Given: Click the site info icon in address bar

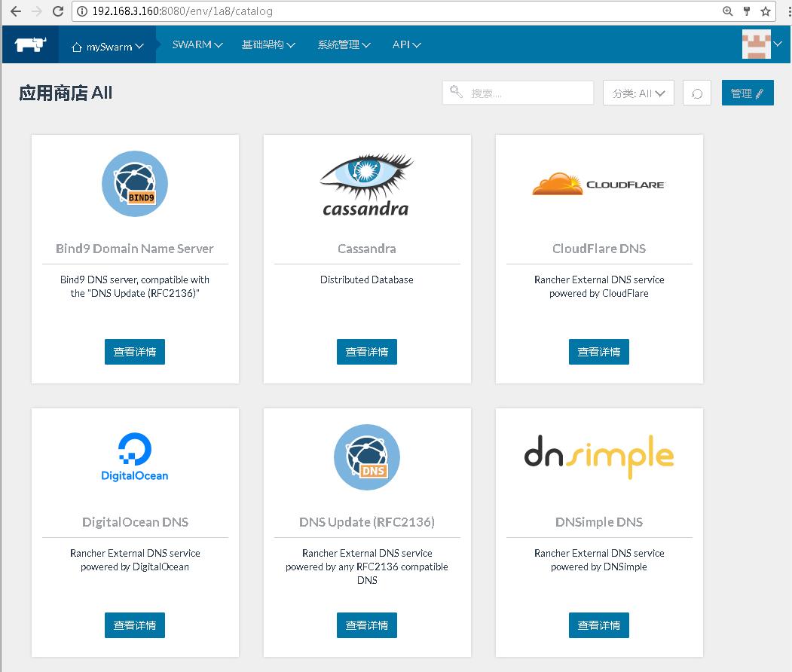Looking at the screenshot, I should tap(82, 11).
